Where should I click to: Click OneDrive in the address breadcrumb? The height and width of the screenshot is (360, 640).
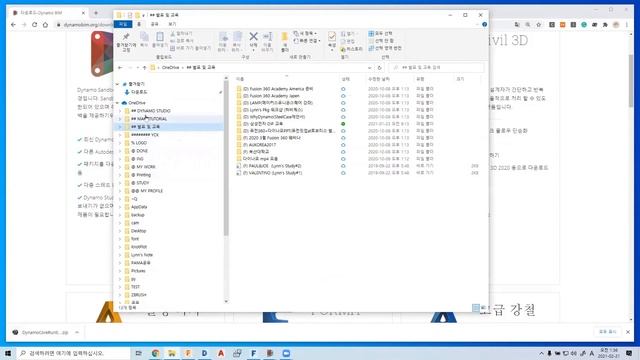170,67
